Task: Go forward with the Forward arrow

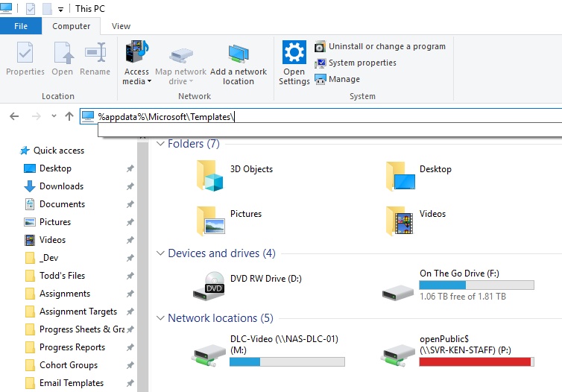Action: coord(37,116)
